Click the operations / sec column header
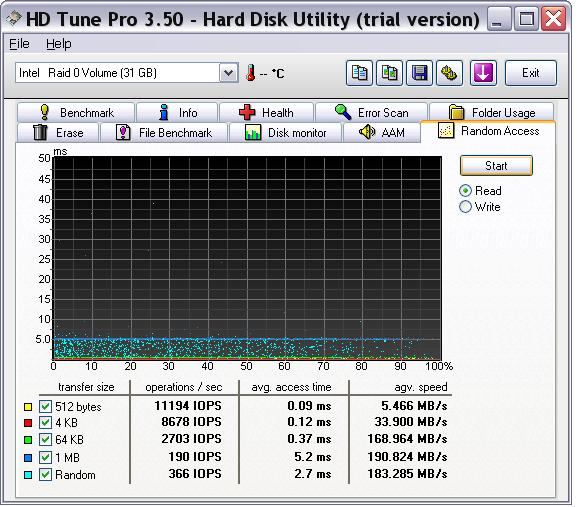 pos(184,387)
